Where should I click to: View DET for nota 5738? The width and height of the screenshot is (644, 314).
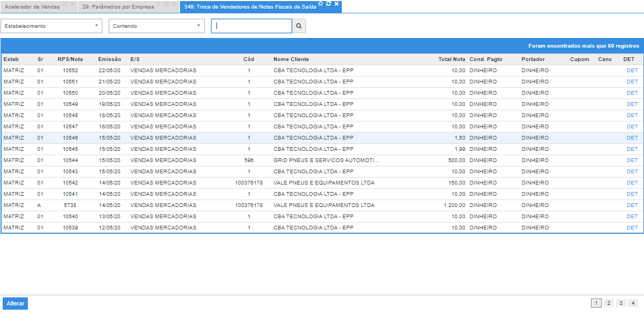pos(632,205)
